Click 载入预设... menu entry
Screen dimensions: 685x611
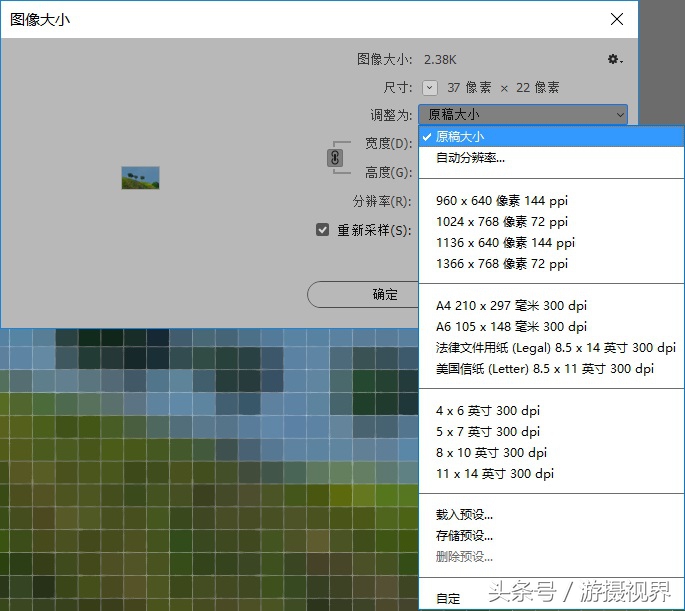tap(551, 514)
